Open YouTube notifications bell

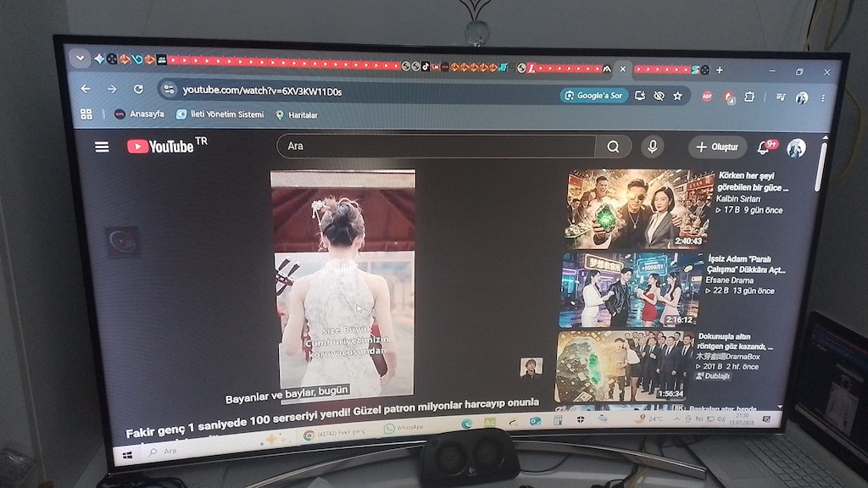(x=764, y=147)
